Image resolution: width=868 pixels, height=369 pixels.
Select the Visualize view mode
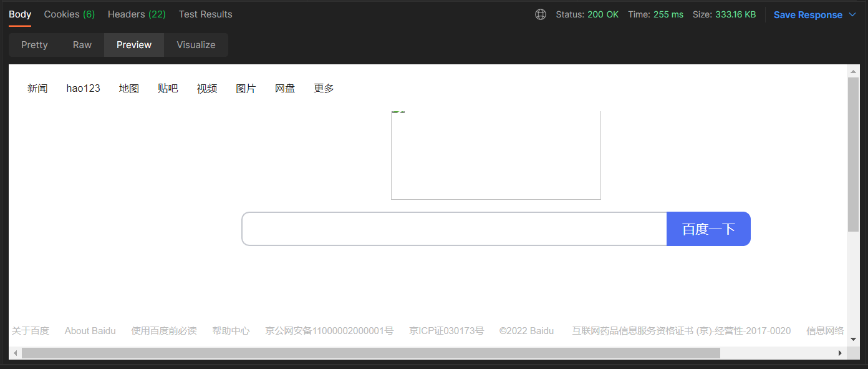196,45
